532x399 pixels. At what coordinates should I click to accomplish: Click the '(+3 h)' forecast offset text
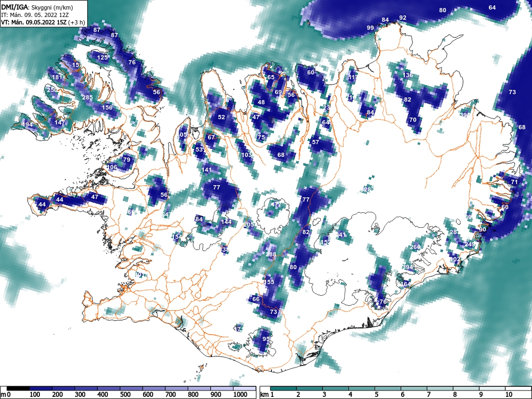pyautogui.click(x=76, y=22)
